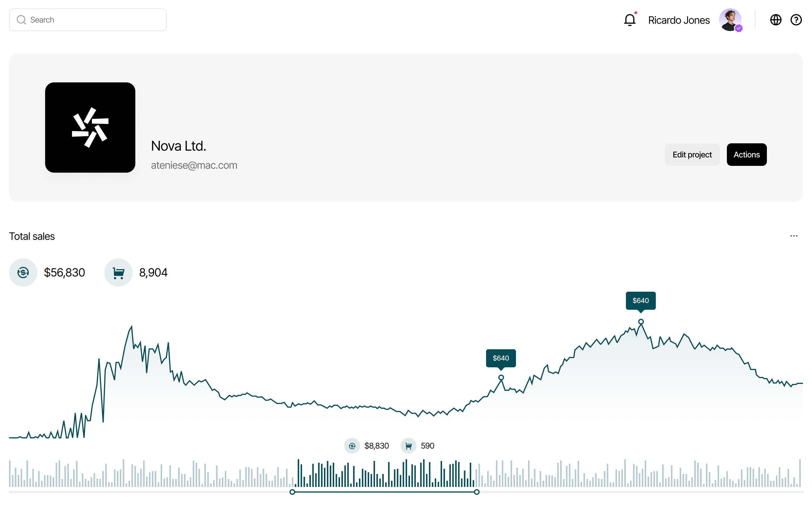
Task: Click the globe language icon
Action: point(776,20)
